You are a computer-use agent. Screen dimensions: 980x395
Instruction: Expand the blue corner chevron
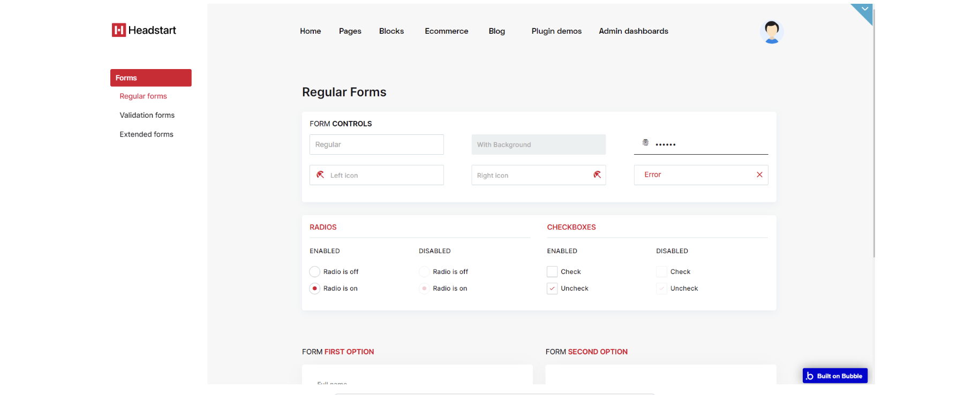864,10
